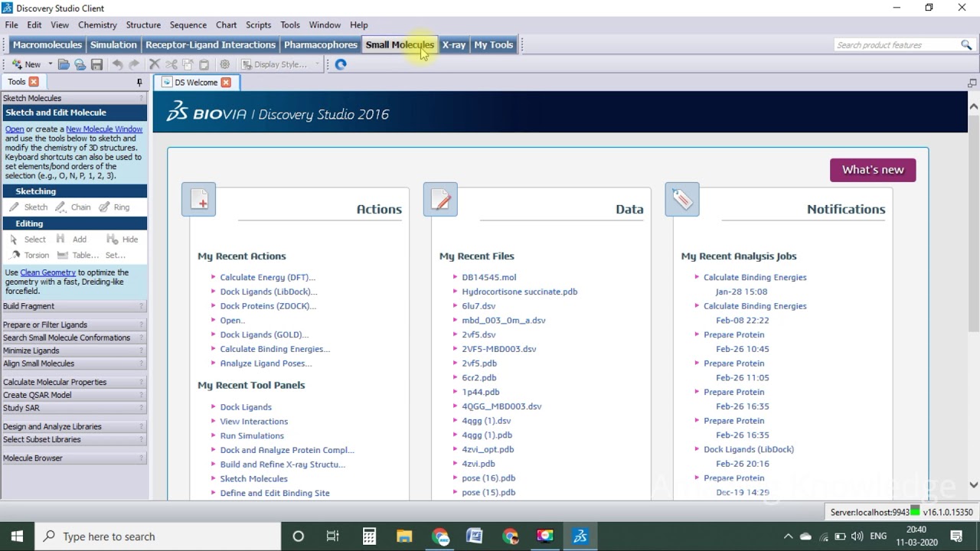Open the periodic Table tool
980x551 pixels.
click(78, 256)
